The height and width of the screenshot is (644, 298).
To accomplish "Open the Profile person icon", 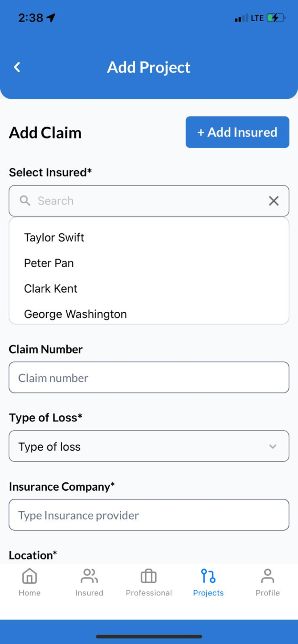I will [268, 576].
